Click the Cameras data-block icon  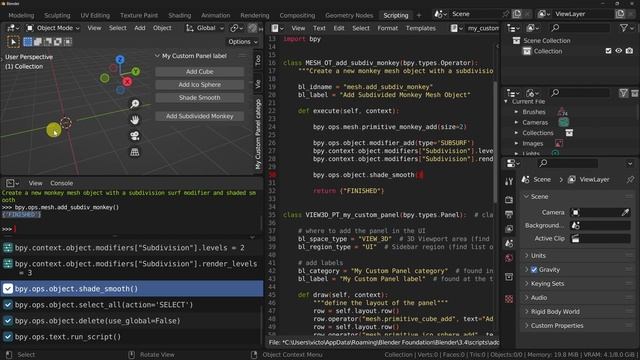[x=564, y=122]
